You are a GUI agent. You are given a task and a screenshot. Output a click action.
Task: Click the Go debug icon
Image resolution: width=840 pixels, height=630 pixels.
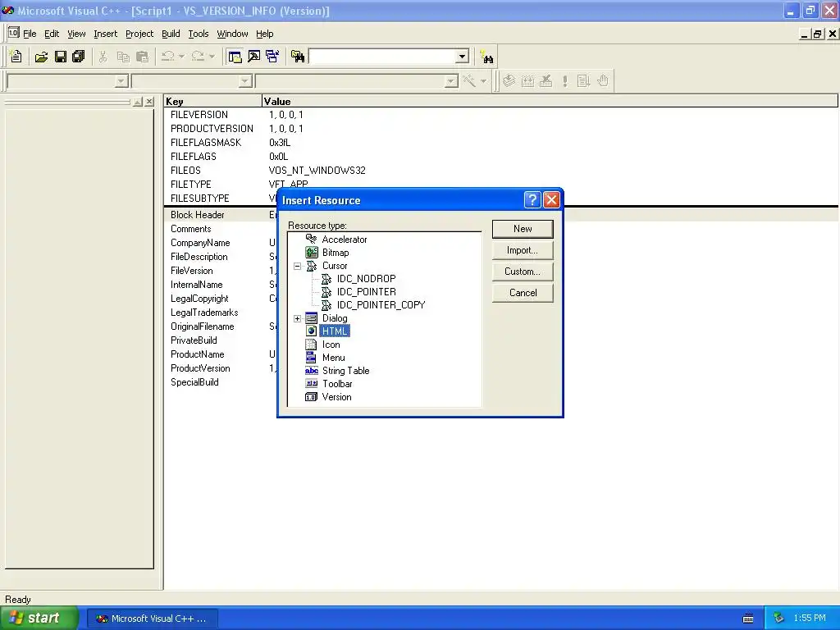(583, 81)
